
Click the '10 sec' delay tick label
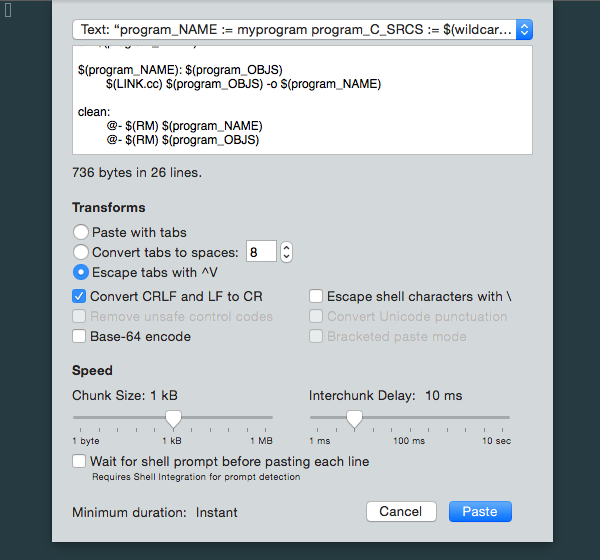tap(496, 441)
